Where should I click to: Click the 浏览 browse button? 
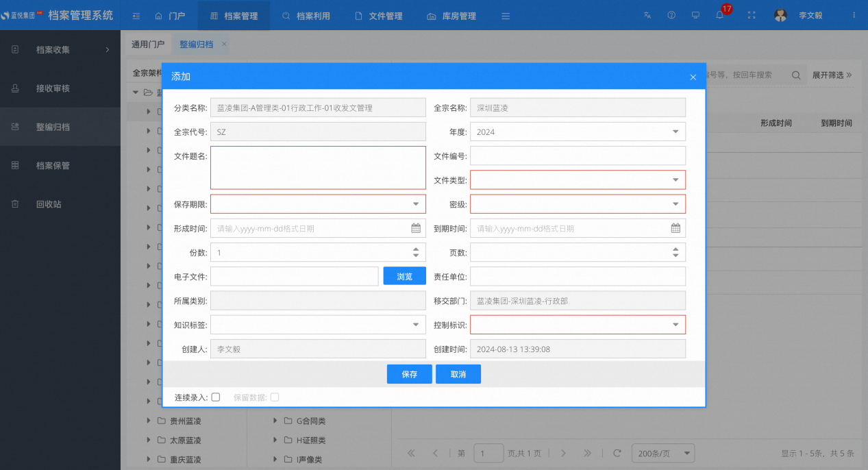404,276
